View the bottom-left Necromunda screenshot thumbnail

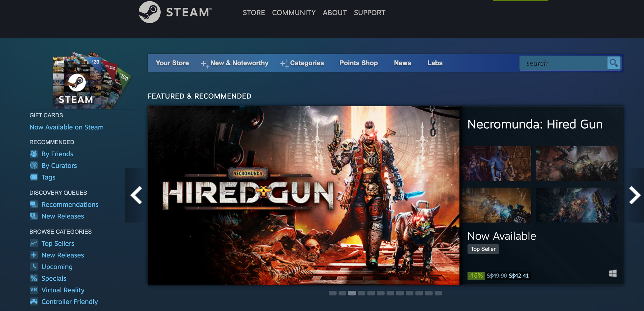[496, 205]
